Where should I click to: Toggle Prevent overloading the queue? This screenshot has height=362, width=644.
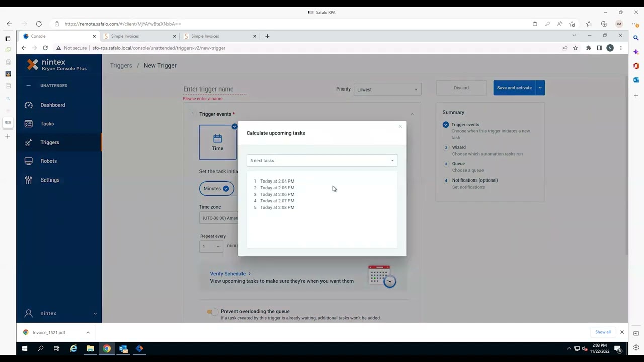click(x=212, y=312)
